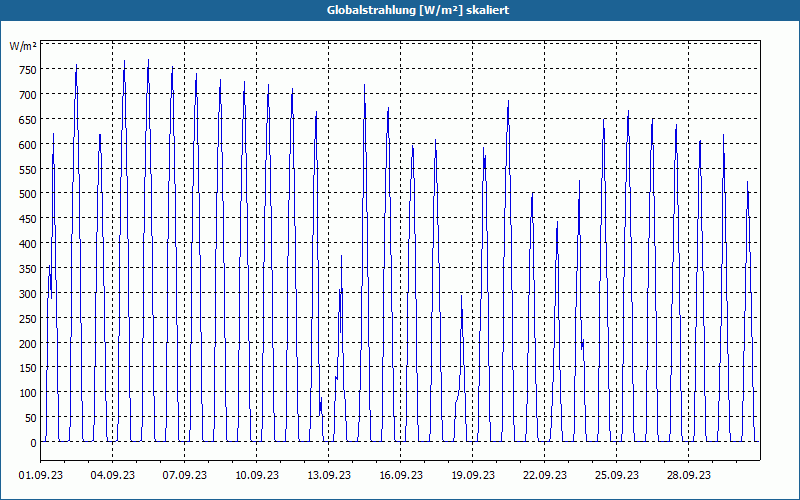Screen dimensions: 800x500
Task: Click the date label '25.09.23'
Action: click(x=617, y=476)
